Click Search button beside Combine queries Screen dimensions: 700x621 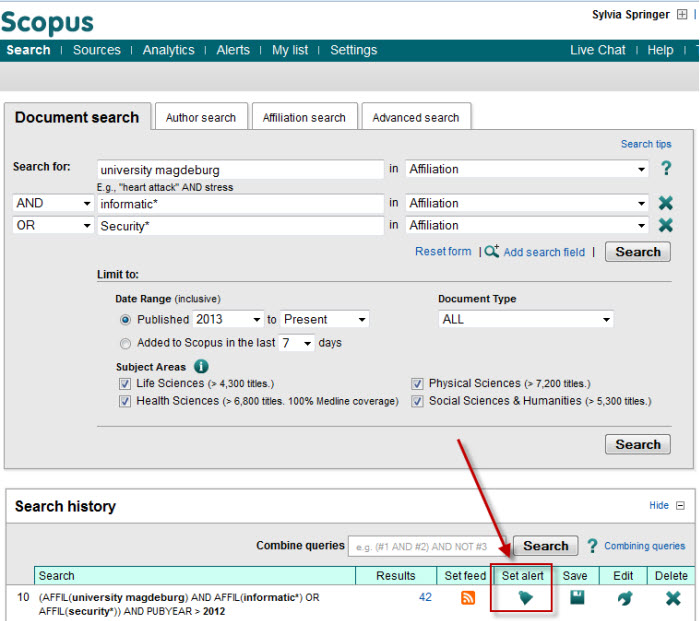tap(546, 546)
